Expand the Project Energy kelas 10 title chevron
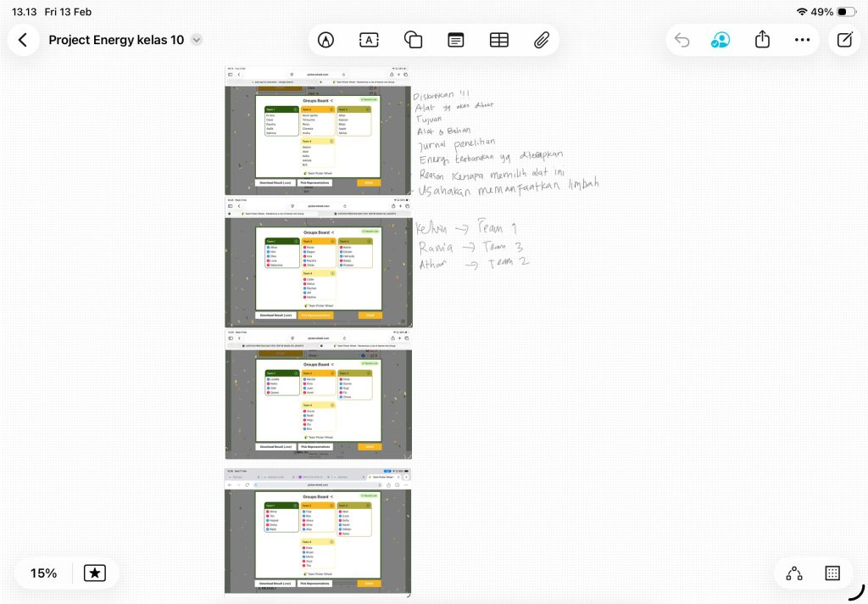 [x=197, y=40]
